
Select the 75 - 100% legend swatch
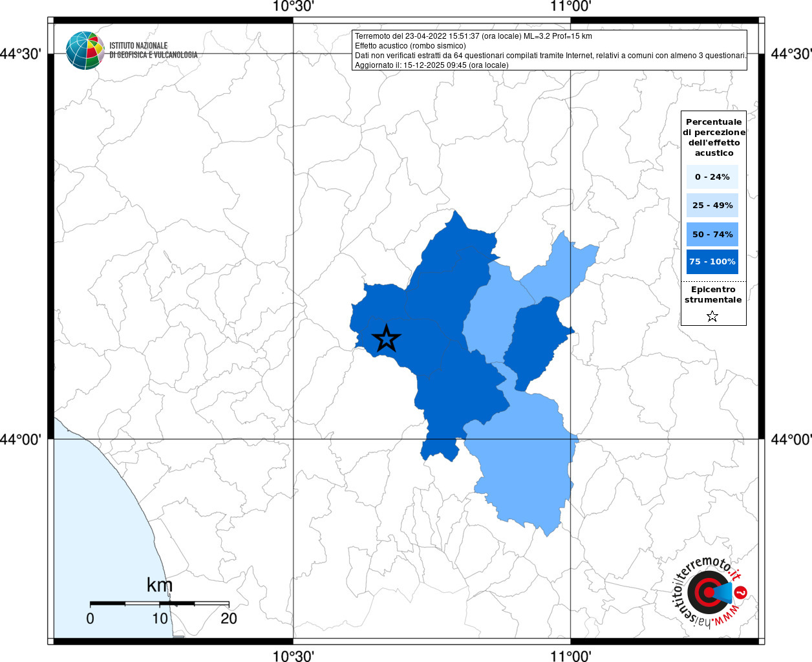[712, 262]
